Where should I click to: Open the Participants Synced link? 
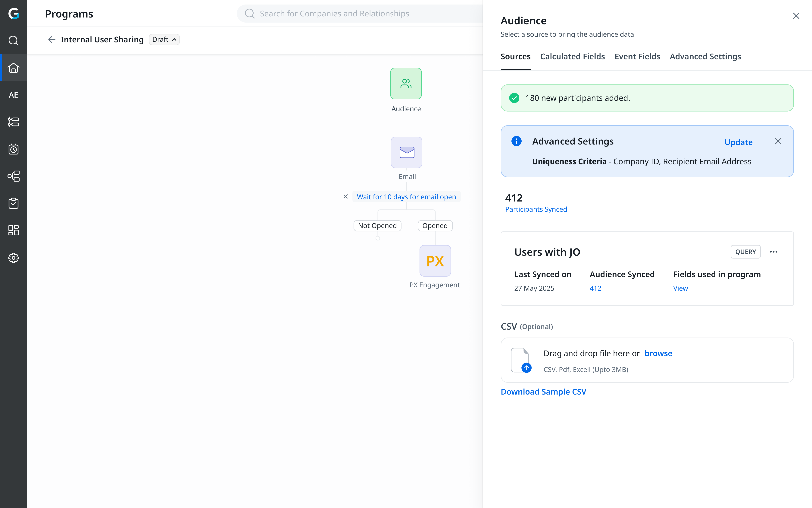click(x=536, y=209)
